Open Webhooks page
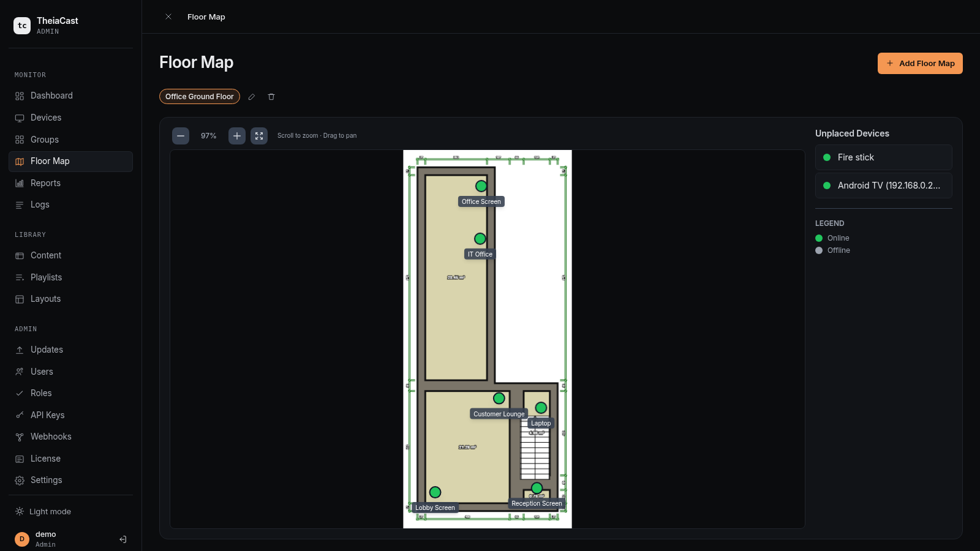The height and width of the screenshot is (551, 980). [70, 437]
